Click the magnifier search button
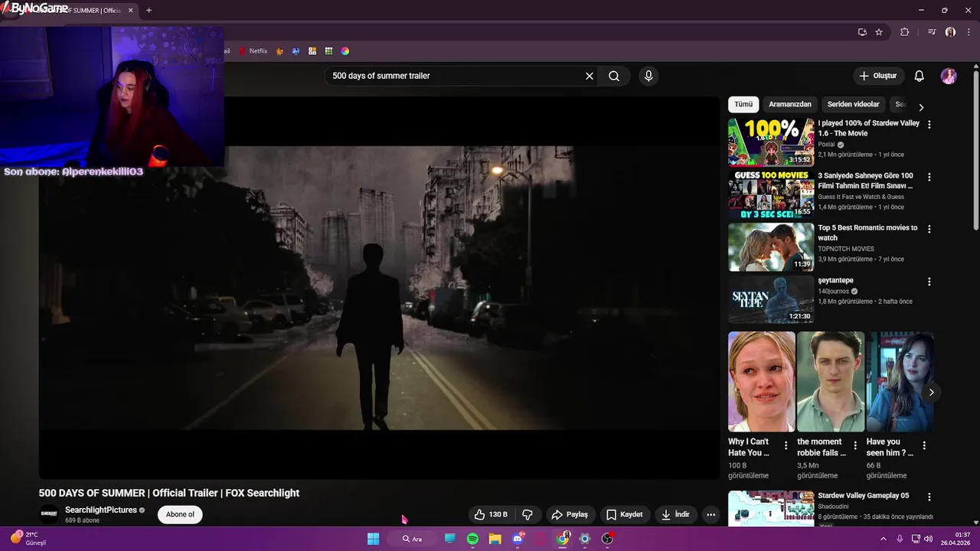Screen dimensions: 980x551 tap(614, 76)
